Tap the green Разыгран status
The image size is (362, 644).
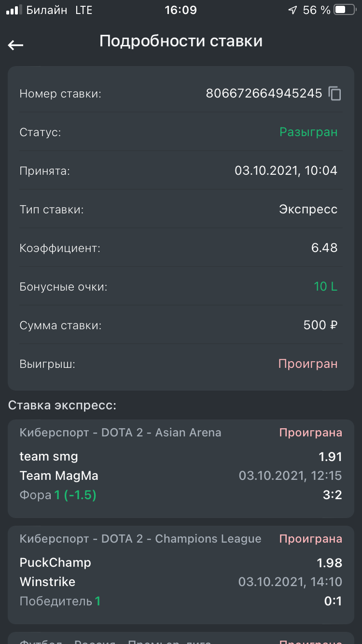pyautogui.click(x=308, y=132)
